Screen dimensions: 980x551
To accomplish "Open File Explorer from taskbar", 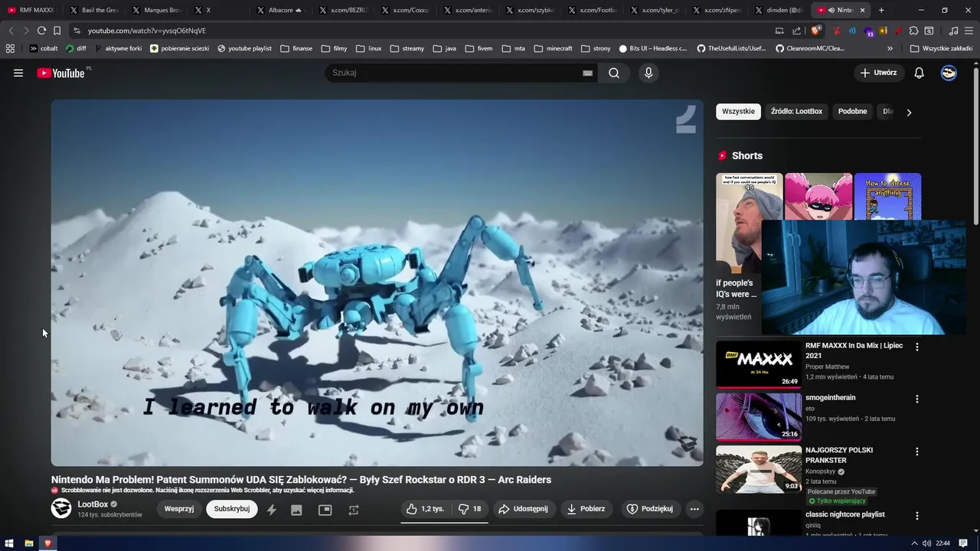I will coord(29,543).
